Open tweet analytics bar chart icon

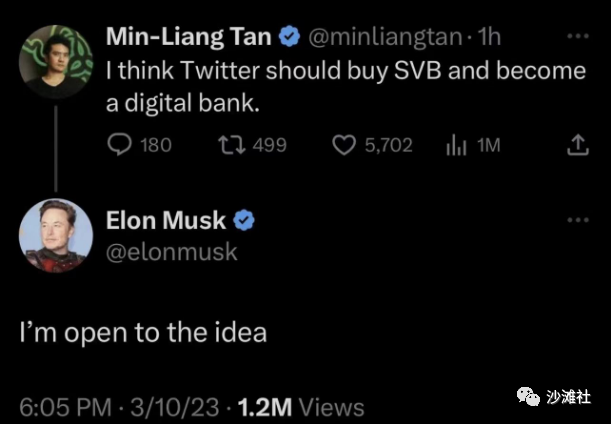(456, 145)
